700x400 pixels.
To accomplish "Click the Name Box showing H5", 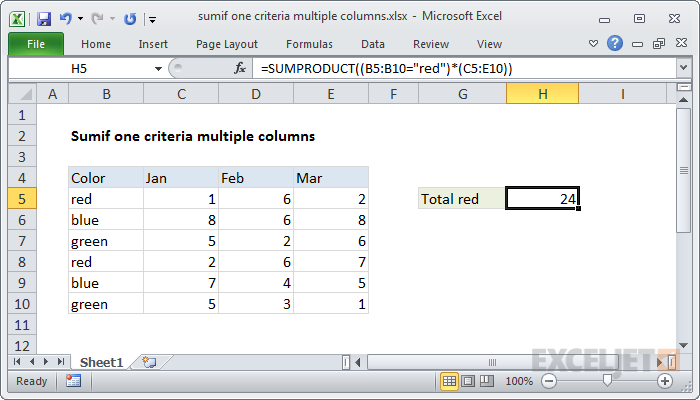I will coord(79,69).
